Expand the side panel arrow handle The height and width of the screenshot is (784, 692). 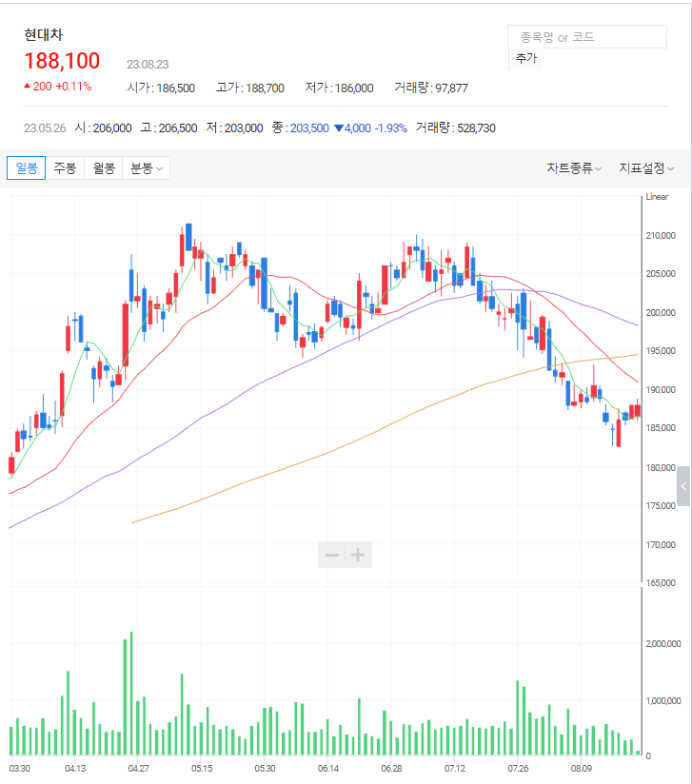click(x=684, y=486)
